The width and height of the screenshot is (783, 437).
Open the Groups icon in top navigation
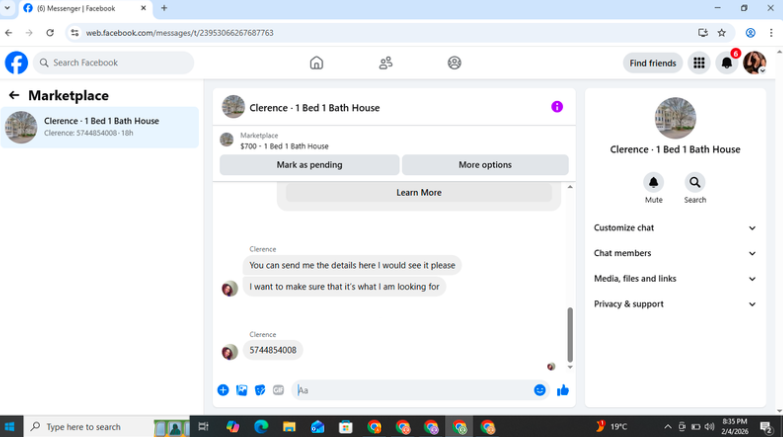(x=454, y=63)
